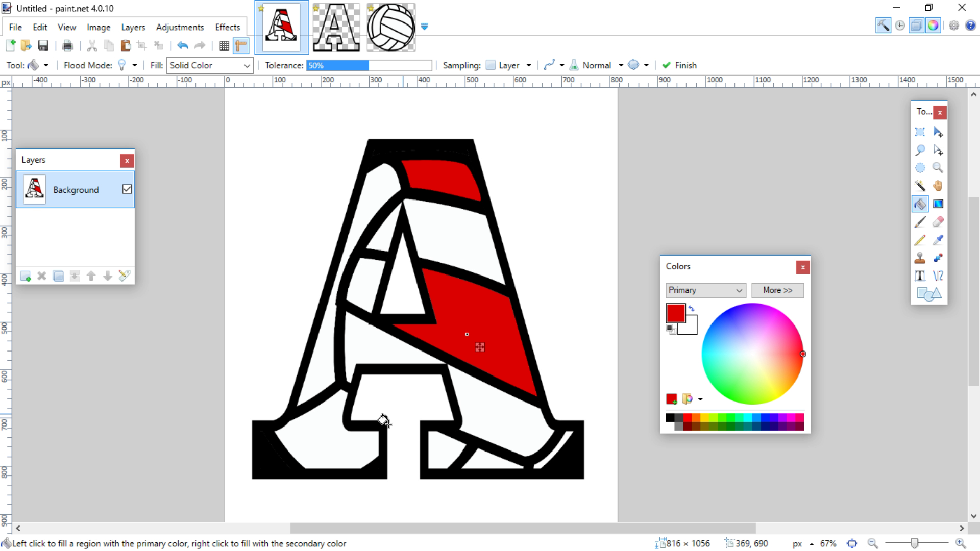Open the antialiasing mode dropdown
The height and width of the screenshot is (551, 980).
coord(554,65)
